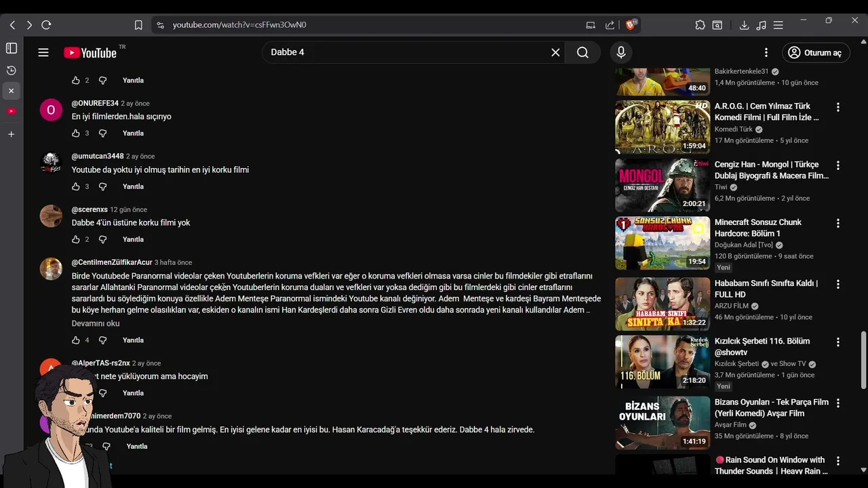
Task: Open options for Hababam Sınıfı video
Action: click(838, 284)
